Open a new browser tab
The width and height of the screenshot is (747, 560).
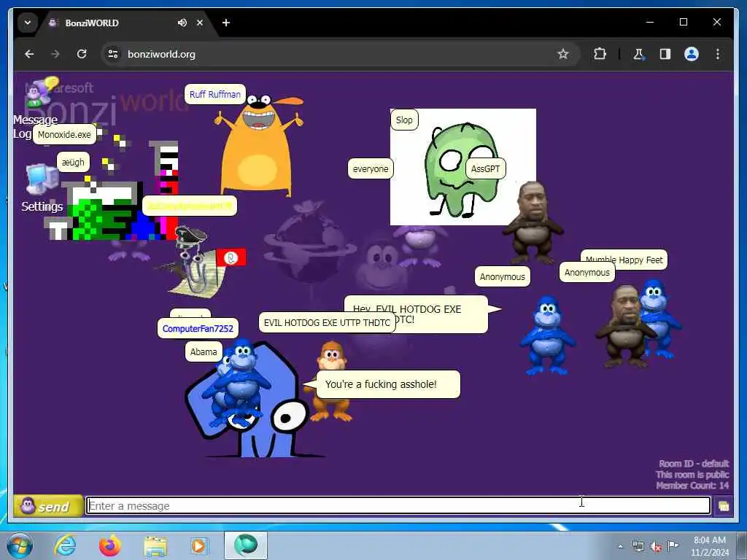[x=226, y=23]
